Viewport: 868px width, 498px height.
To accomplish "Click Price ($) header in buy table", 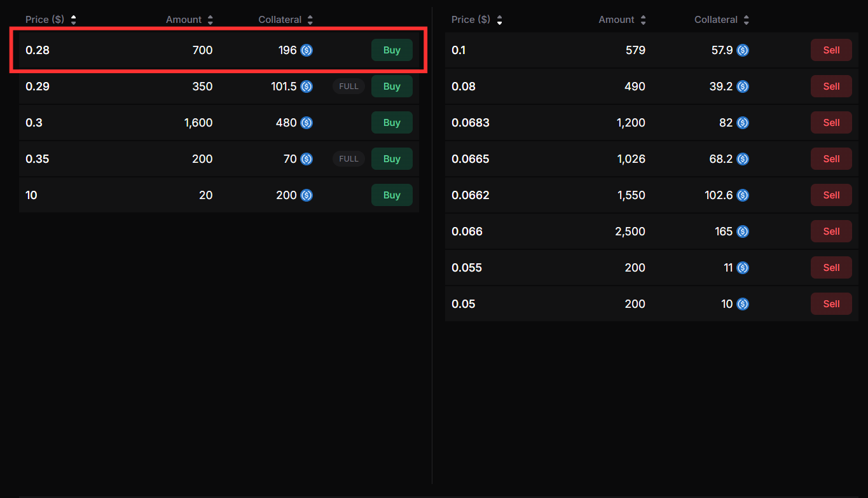I will point(45,20).
